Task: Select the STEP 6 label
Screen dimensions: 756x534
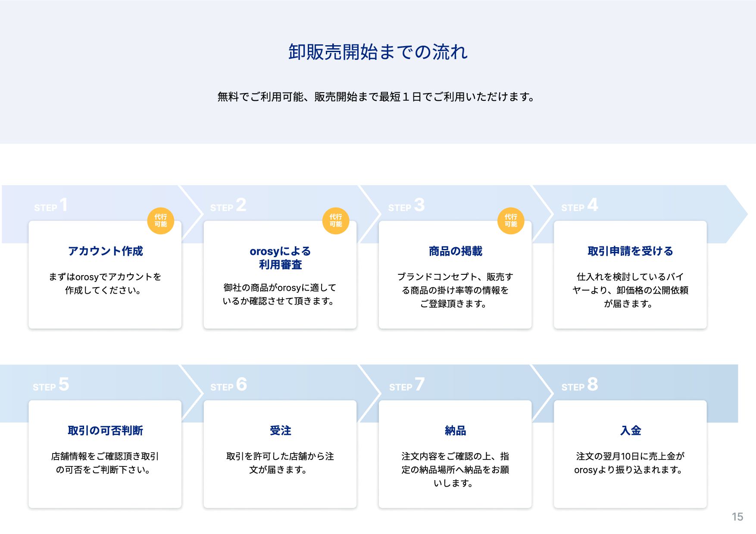Action: (228, 385)
